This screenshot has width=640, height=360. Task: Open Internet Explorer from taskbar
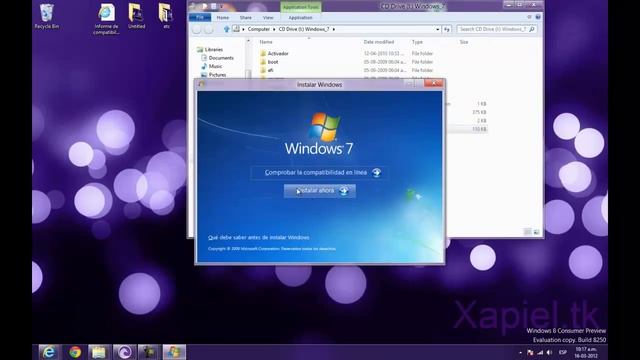[x=49, y=352]
